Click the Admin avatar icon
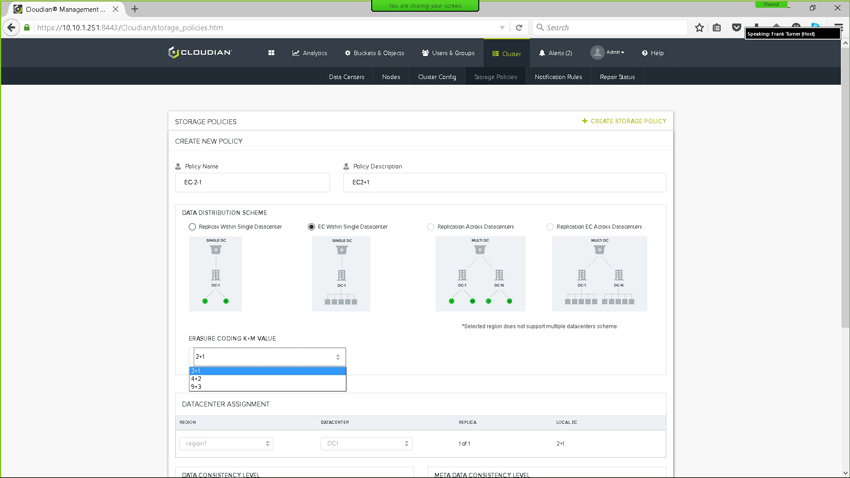Image resolution: width=850 pixels, height=478 pixels. click(597, 53)
